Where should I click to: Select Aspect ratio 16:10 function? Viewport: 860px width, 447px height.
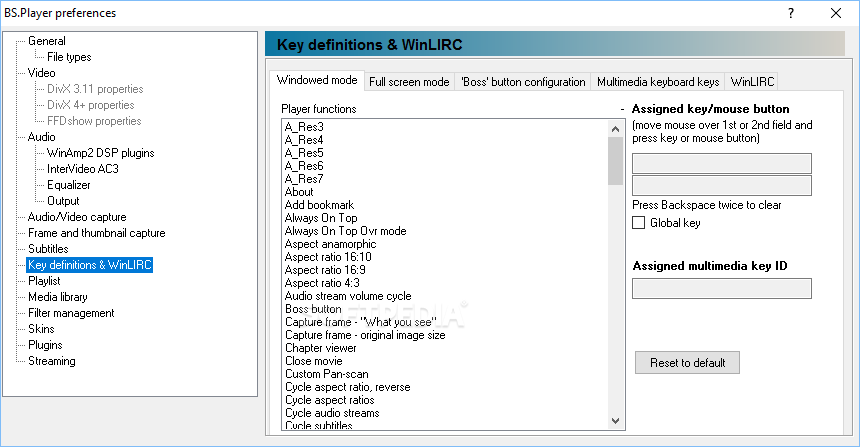(x=328, y=257)
